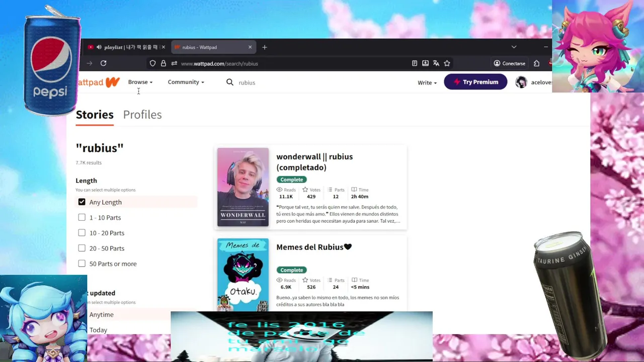Expand the Write dropdown menu

(427, 82)
